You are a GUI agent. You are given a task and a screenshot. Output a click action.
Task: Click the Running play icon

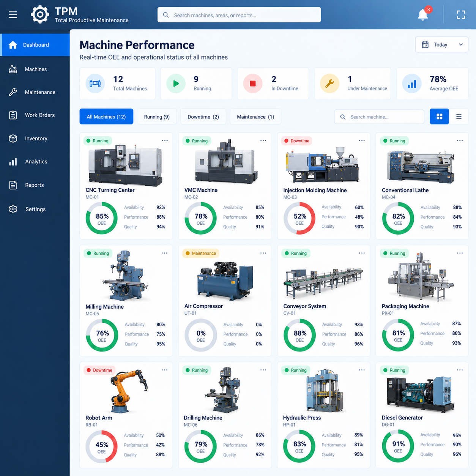coord(176,84)
